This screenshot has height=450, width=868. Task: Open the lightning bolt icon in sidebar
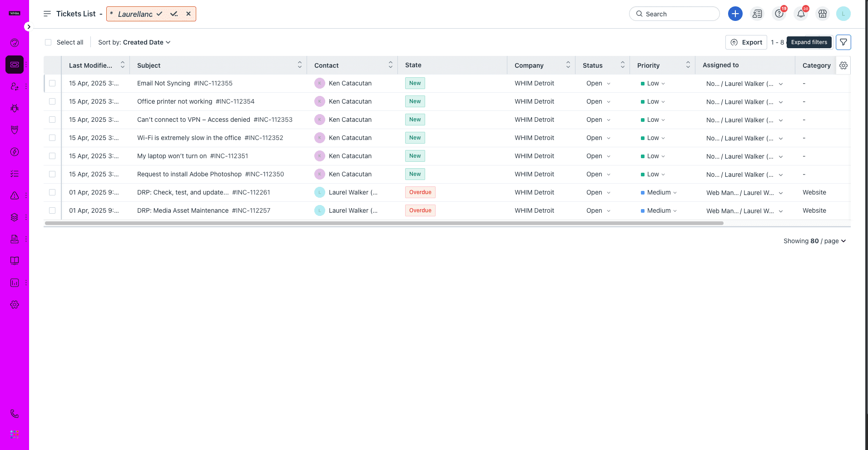click(x=15, y=152)
